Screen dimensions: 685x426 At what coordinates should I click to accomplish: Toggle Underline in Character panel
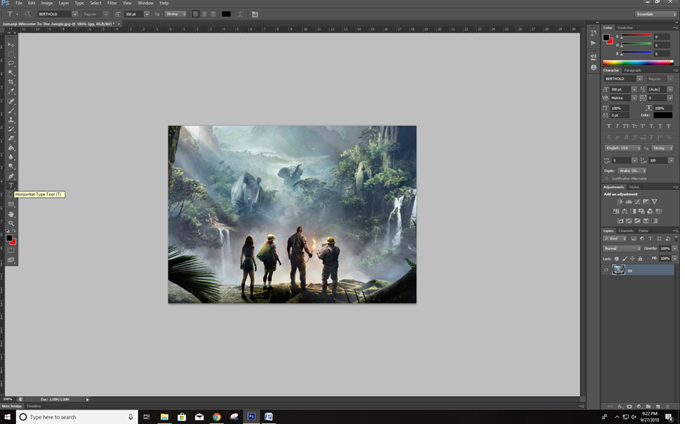tap(660, 126)
